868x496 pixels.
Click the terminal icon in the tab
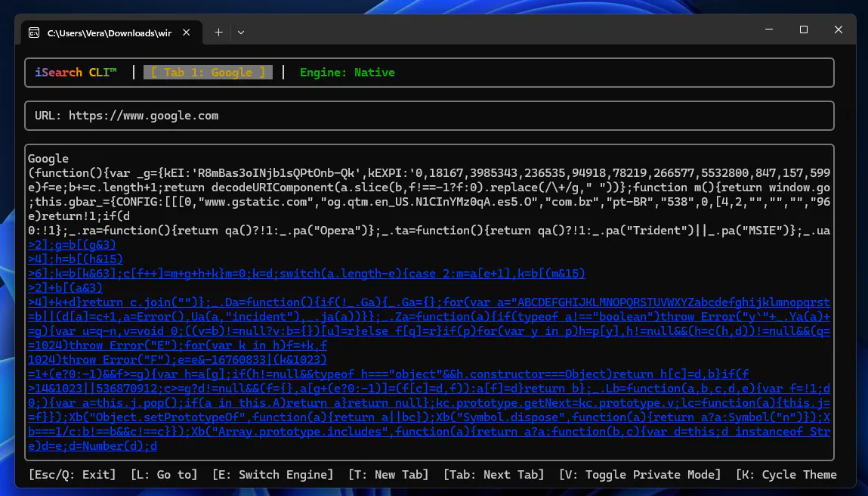[34, 33]
